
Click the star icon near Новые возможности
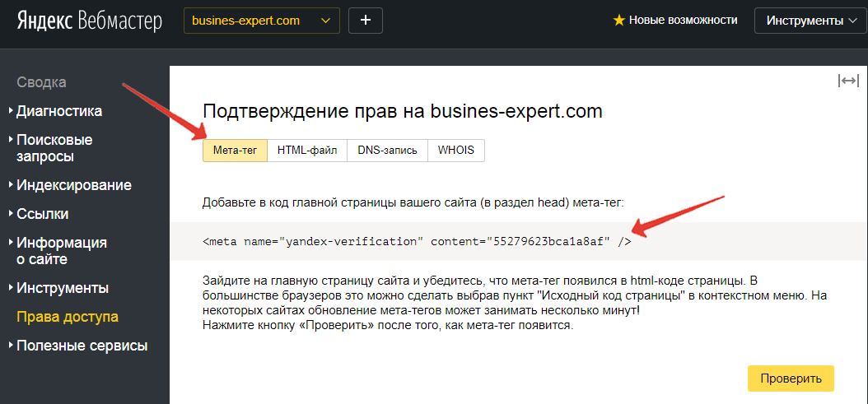coord(619,21)
